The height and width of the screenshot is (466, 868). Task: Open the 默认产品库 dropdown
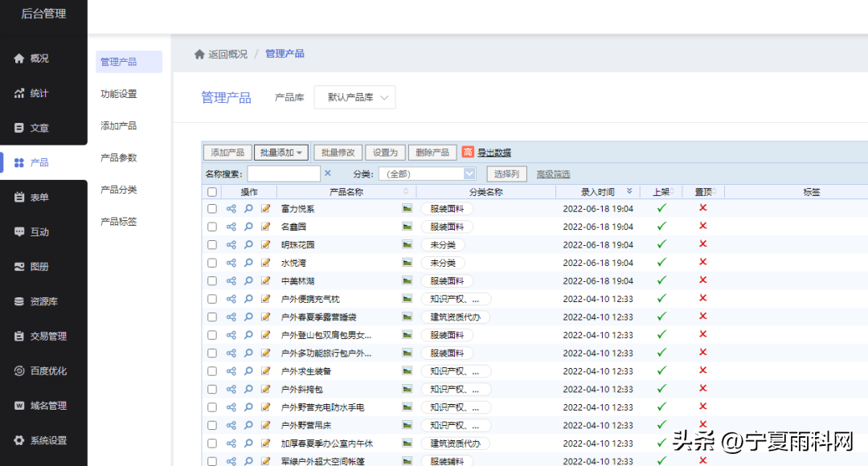(x=354, y=97)
